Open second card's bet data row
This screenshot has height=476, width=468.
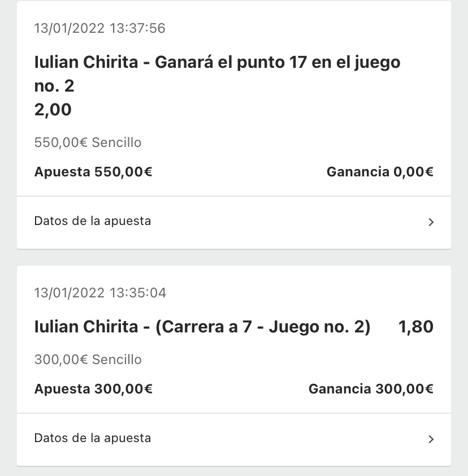pos(233,440)
